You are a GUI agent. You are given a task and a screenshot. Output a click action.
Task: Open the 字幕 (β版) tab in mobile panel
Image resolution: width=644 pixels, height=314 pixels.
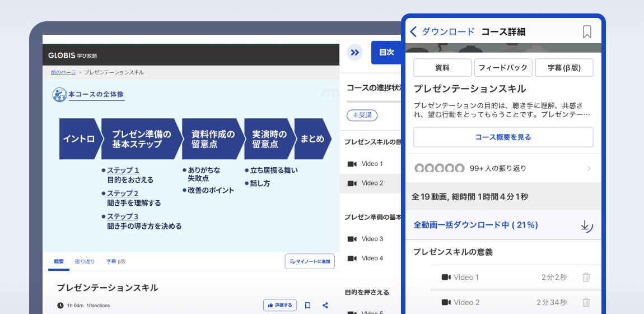tap(564, 68)
